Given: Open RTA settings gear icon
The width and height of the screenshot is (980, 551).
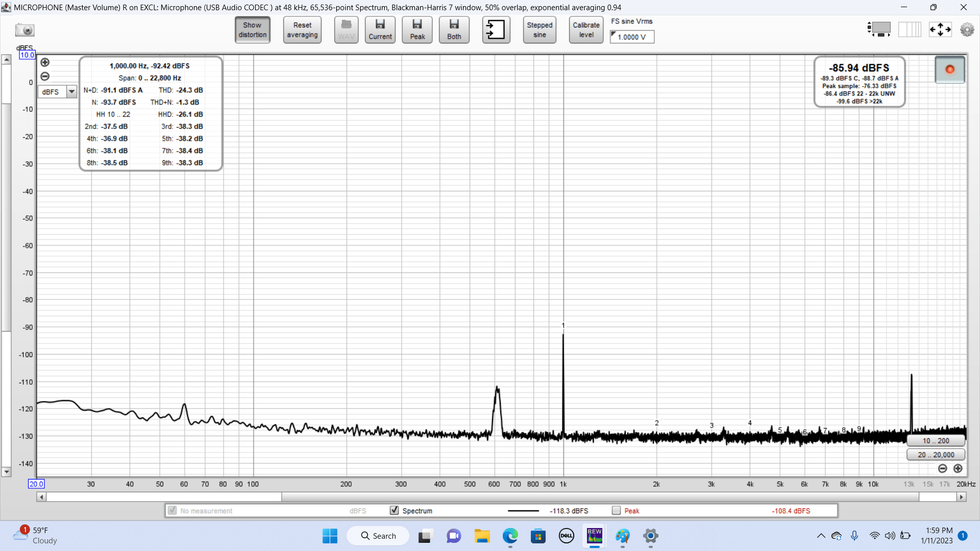Looking at the screenshot, I should coord(967,29).
